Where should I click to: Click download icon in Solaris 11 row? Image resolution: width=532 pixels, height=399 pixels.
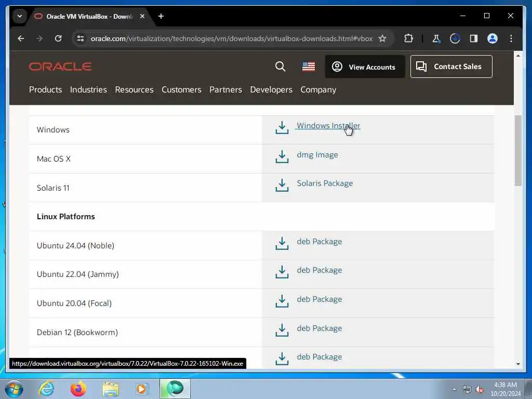pos(282,185)
